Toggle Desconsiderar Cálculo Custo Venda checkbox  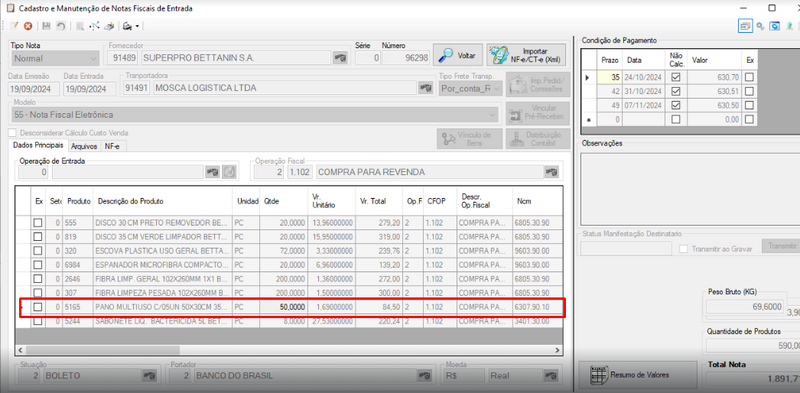pyautogui.click(x=12, y=133)
